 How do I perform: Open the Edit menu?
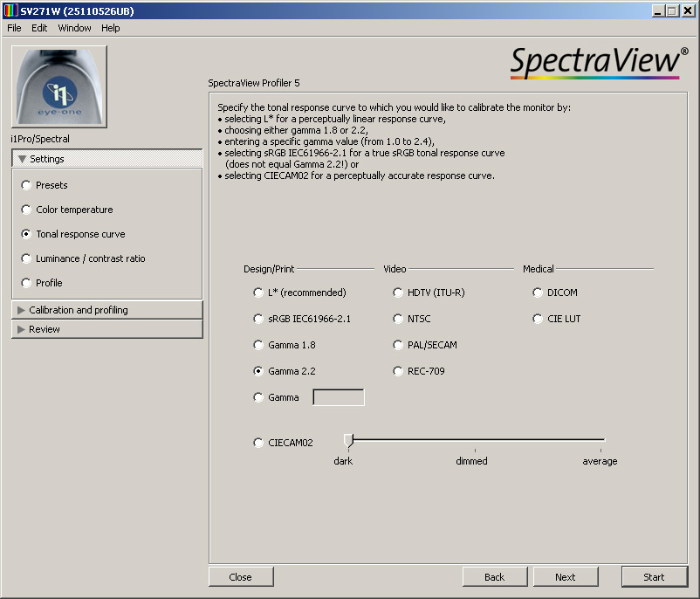pos(39,28)
